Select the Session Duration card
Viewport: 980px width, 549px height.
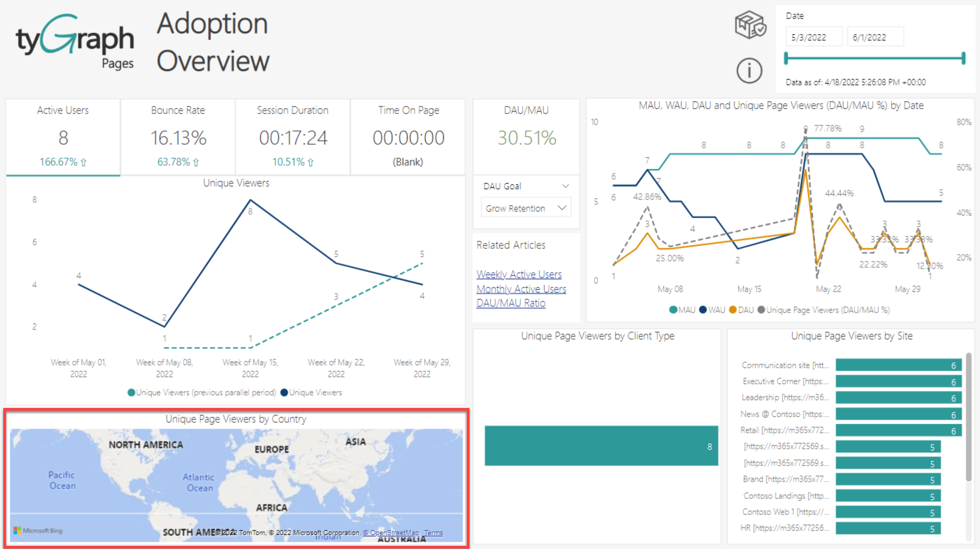pyautogui.click(x=293, y=137)
